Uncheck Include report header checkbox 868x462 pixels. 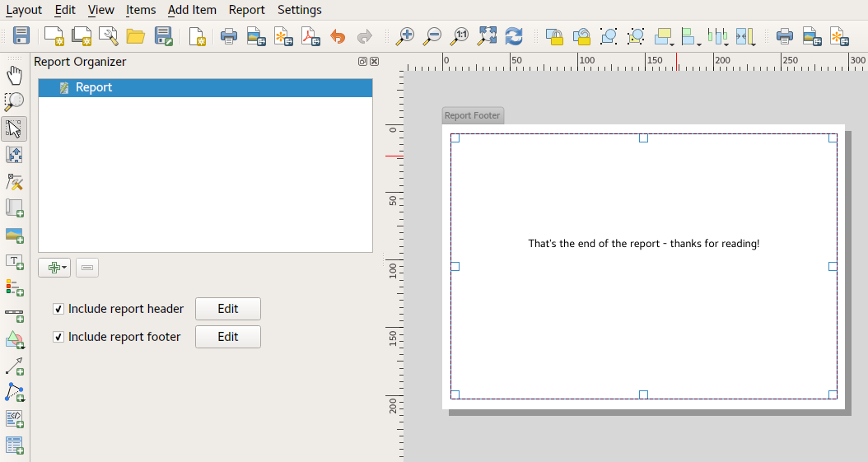[x=58, y=309]
